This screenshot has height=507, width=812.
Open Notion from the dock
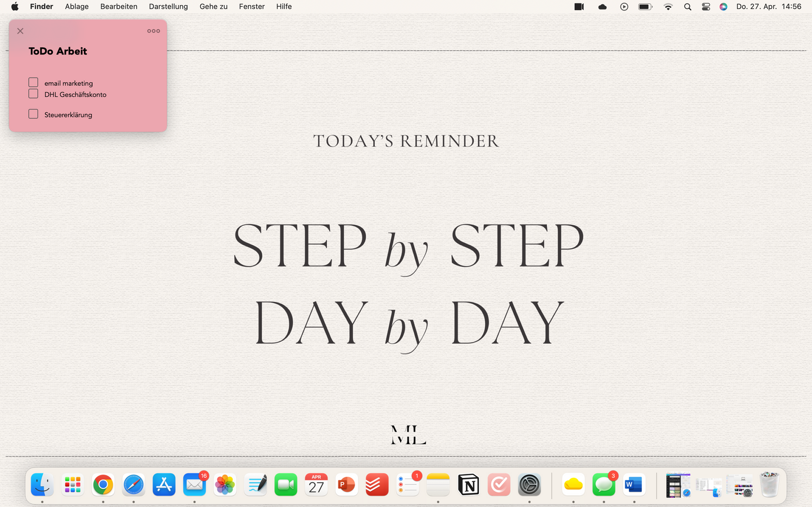tap(468, 485)
